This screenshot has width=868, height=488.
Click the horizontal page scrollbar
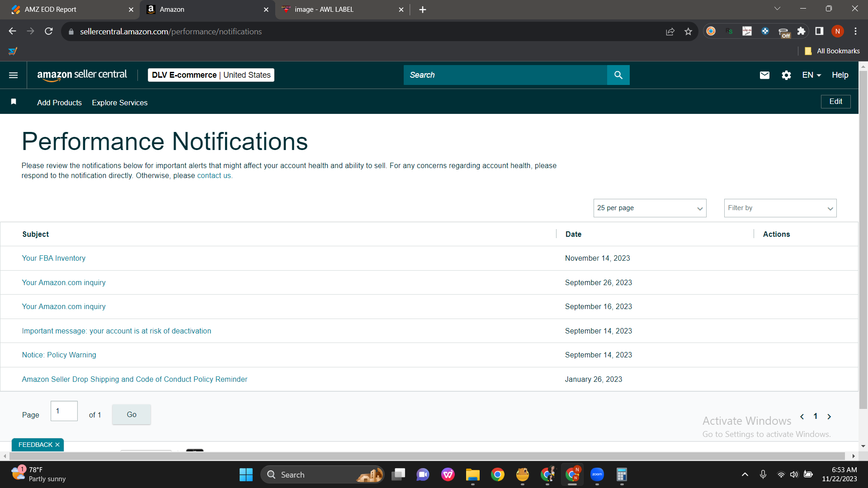[427, 456]
